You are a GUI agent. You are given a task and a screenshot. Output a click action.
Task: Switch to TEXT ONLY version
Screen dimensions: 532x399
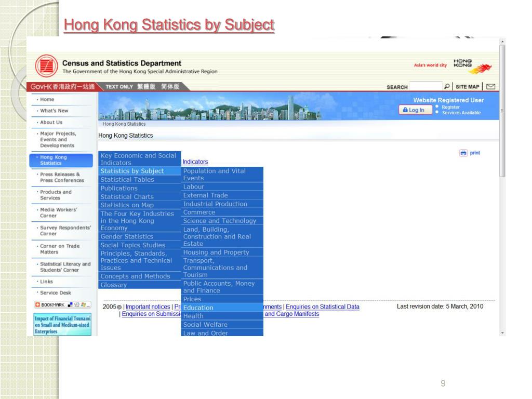point(119,87)
